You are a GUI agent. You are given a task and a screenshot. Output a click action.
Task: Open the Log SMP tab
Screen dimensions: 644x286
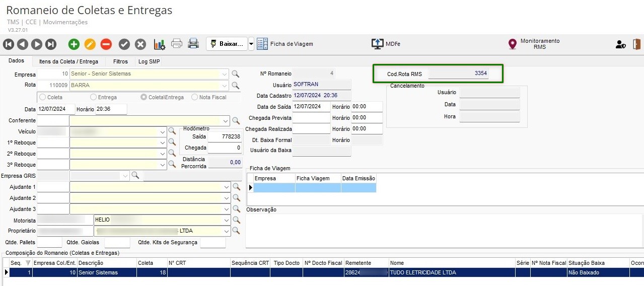coord(150,61)
